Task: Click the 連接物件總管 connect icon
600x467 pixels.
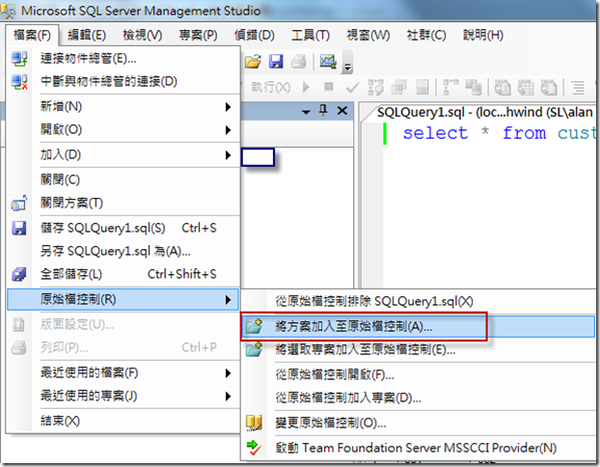Action: point(19,59)
